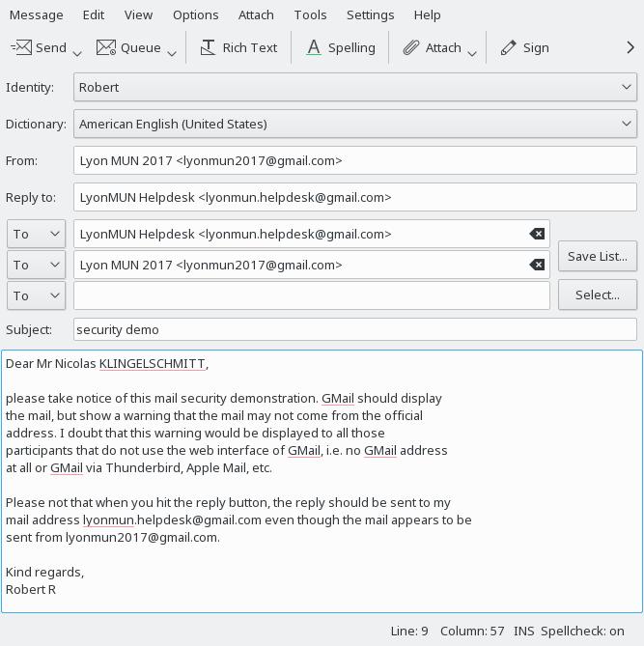The height and width of the screenshot is (646, 644).
Task: Open the View menu
Action: click(138, 14)
